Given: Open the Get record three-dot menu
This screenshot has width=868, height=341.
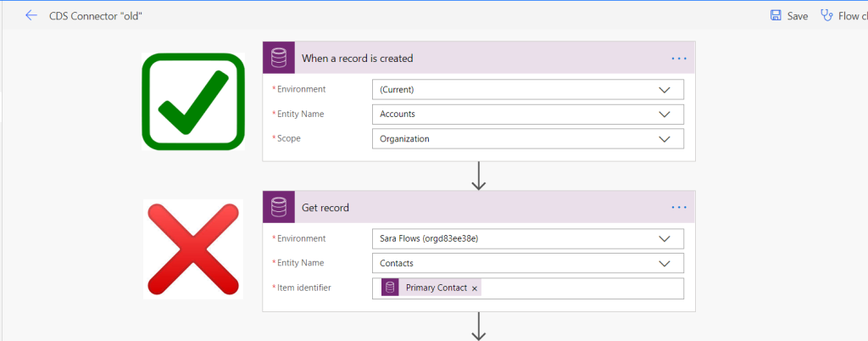Looking at the screenshot, I should pos(678,208).
